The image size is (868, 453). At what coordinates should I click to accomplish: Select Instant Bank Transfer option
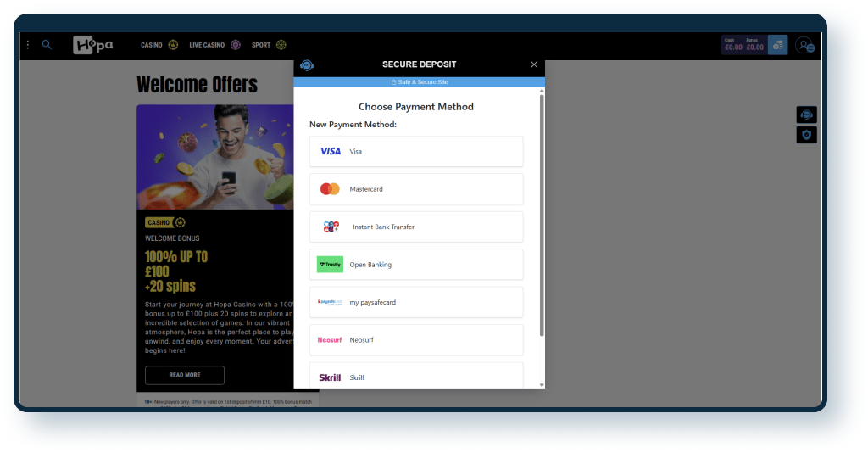coord(416,226)
